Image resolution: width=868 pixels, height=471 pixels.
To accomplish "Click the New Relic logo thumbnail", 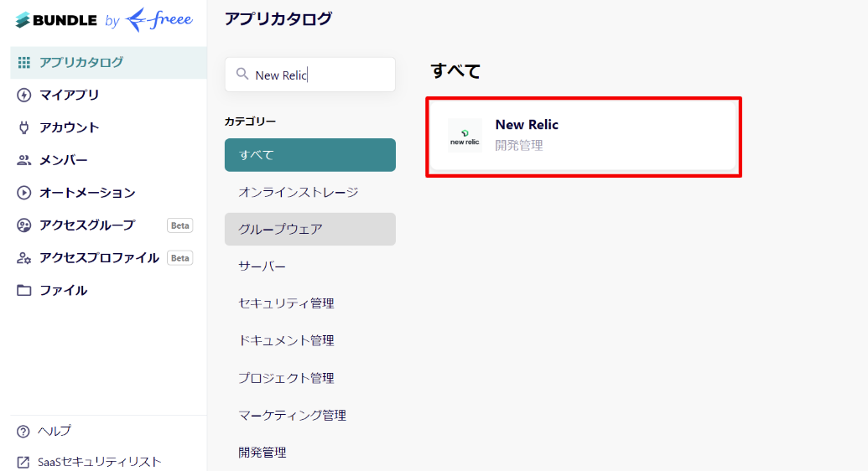I will [x=465, y=136].
